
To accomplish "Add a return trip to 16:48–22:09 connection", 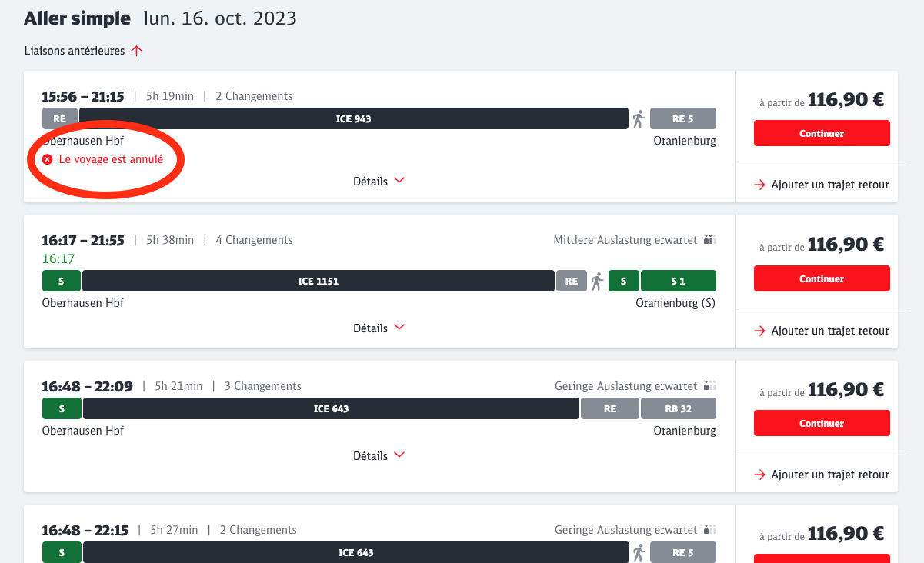I will click(822, 475).
